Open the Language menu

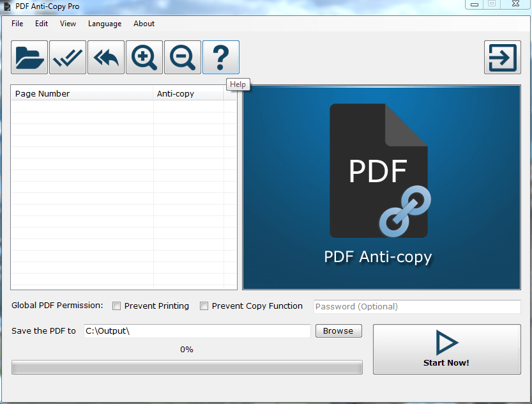105,24
